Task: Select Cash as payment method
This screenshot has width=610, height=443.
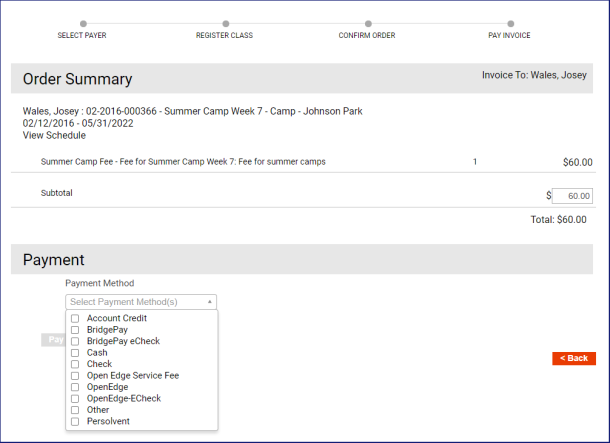Action: point(75,353)
